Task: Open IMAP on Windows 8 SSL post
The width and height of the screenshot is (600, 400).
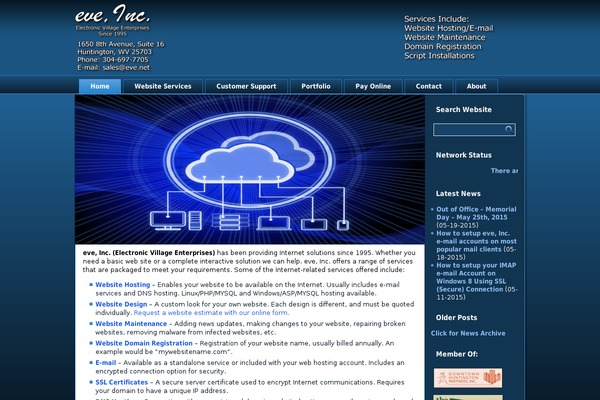Action: 476,277
